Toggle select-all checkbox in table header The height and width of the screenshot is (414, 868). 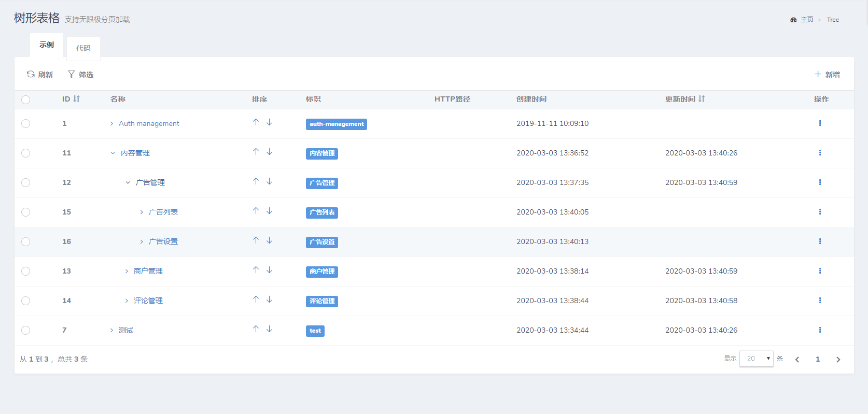26,99
